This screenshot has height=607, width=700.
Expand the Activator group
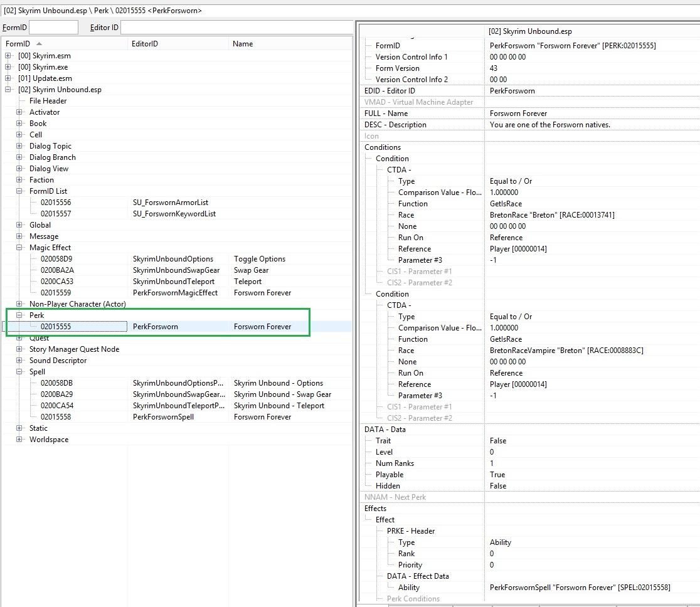19,112
